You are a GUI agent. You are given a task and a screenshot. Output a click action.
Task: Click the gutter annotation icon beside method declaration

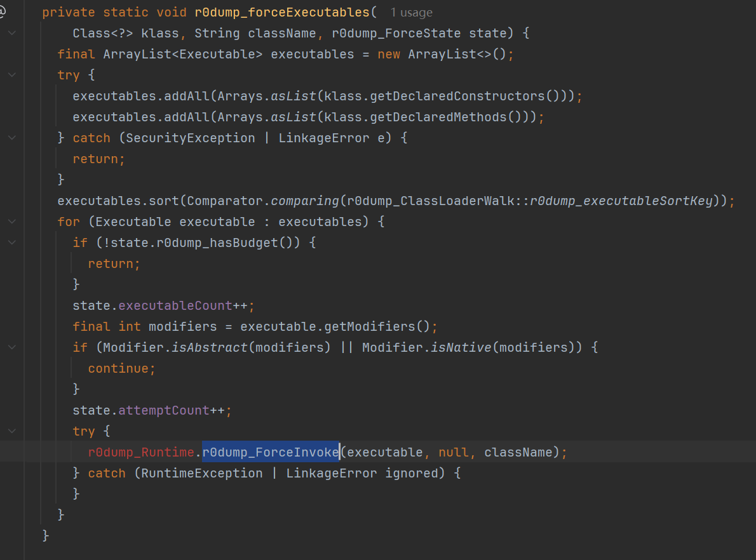click(x=1, y=12)
